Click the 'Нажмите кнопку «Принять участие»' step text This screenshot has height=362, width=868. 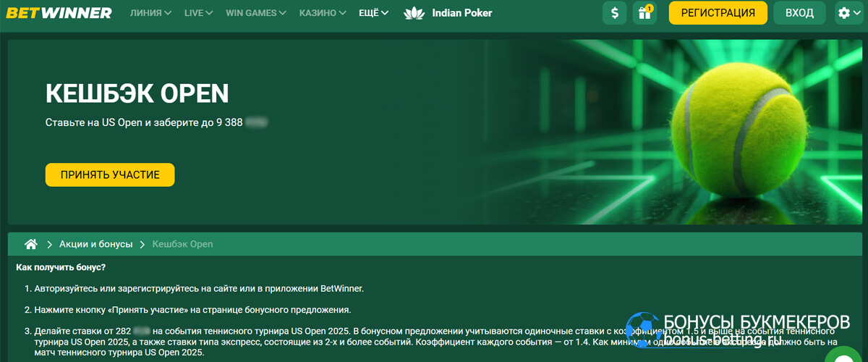coord(192,310)
